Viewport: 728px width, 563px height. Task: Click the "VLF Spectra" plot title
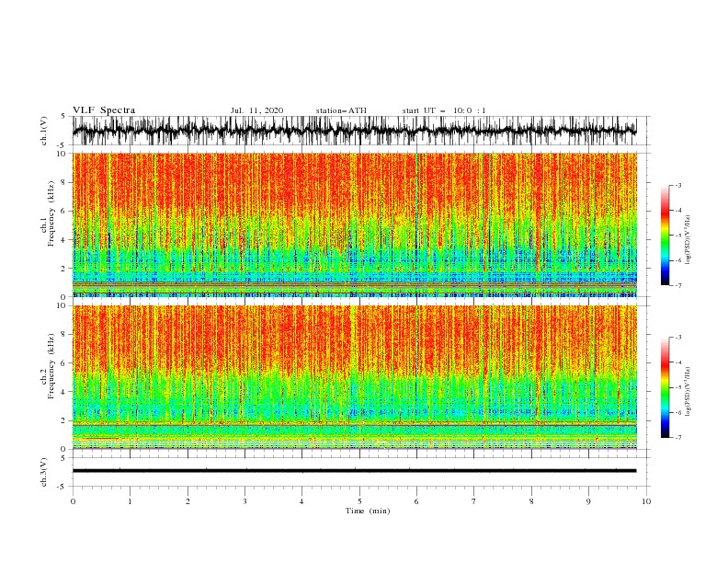click(x=104, y=110)
